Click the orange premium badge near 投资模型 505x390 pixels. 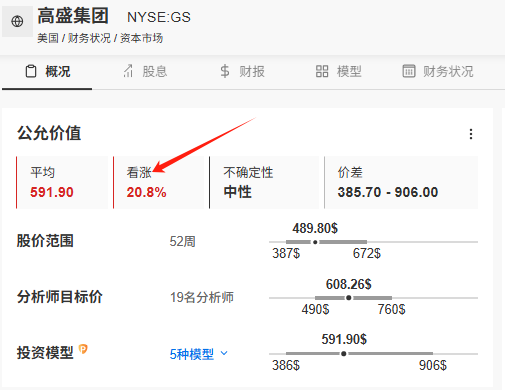(83, 349)
